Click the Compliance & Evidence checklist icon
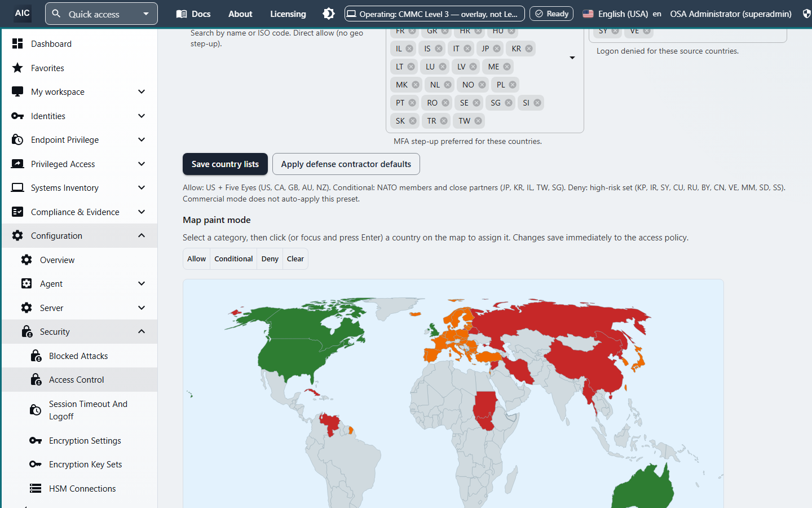Screen dimensions: 812x508 (x=17, y=212)
